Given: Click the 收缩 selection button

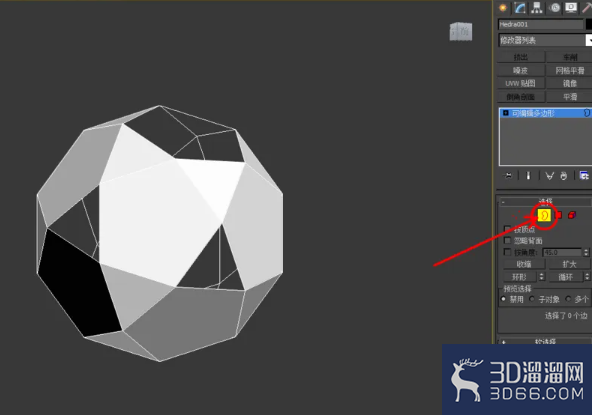Looking at the screenshot, I should coord(524,264).
